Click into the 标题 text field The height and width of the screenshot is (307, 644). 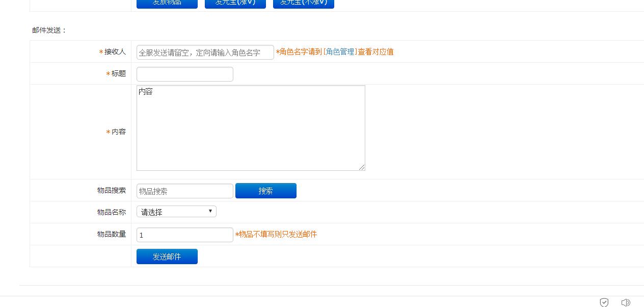pos(184,74)
